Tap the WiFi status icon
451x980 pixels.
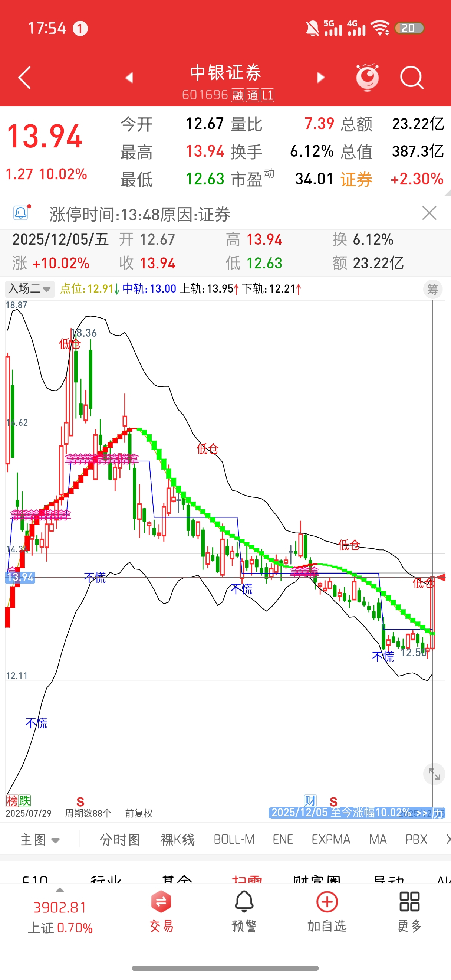pos(380,28)
